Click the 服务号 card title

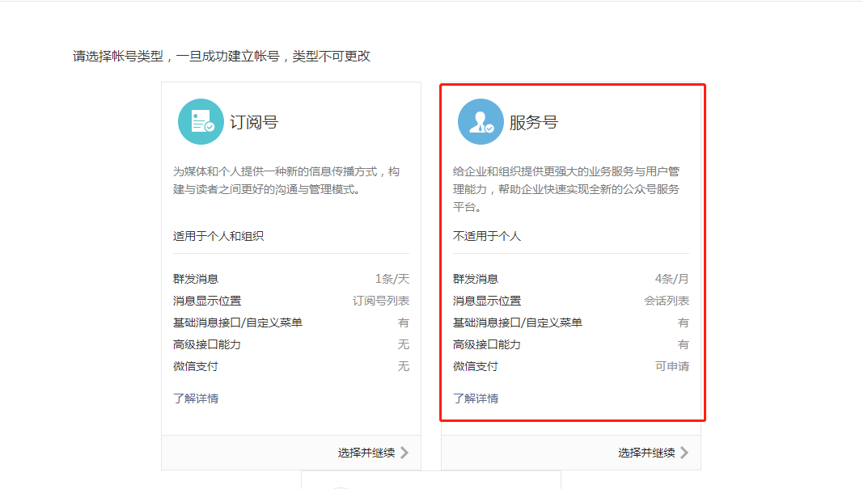coord(534,122)
